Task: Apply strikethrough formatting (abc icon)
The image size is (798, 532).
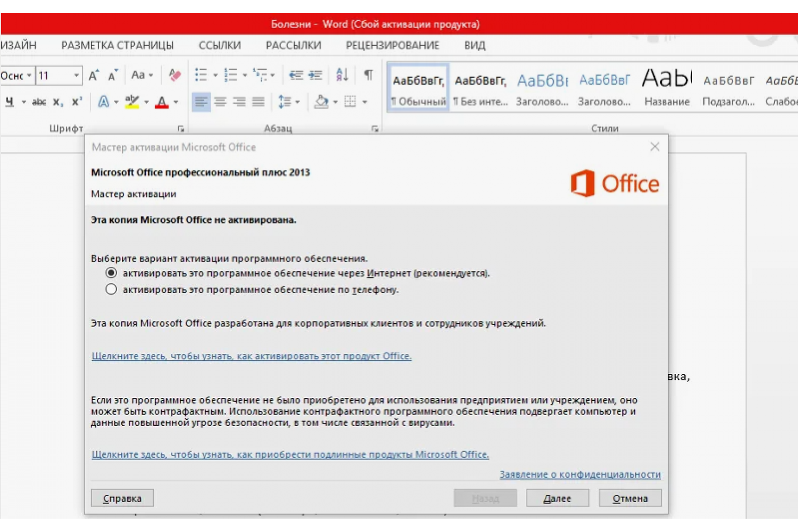Action: click(39, 102)
